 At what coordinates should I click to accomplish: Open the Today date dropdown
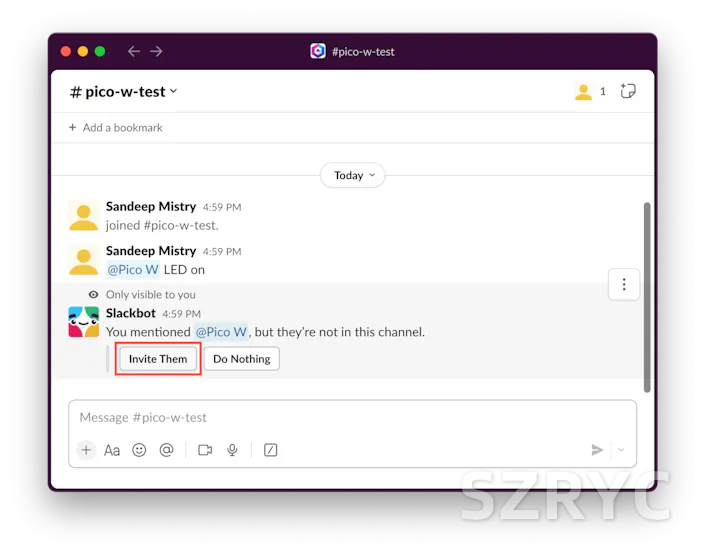coord(353,175)
